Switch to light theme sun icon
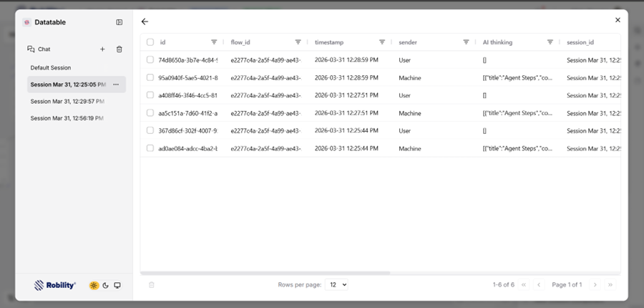 (94, 285)
